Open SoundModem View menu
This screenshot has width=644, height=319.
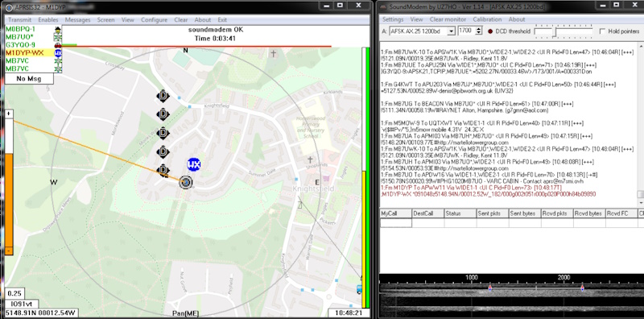point(416,19)
